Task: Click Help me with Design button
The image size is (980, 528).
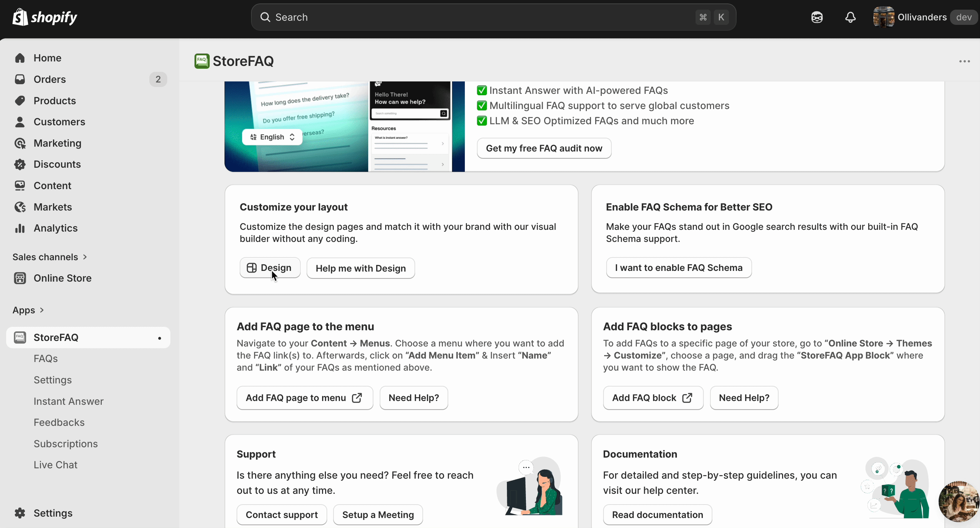Action: (361, 268)
